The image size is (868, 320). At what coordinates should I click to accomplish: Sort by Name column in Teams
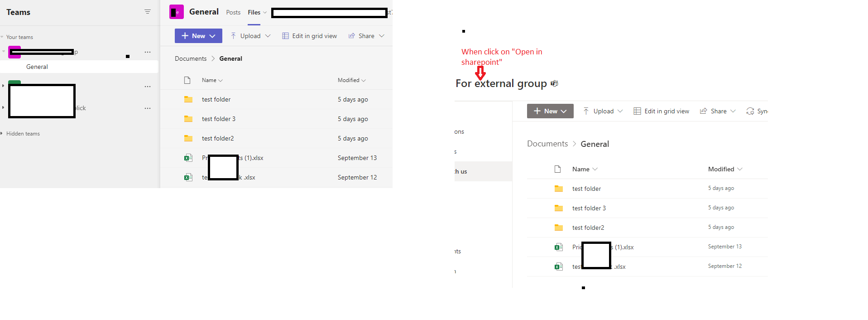(x=212, y=80)
